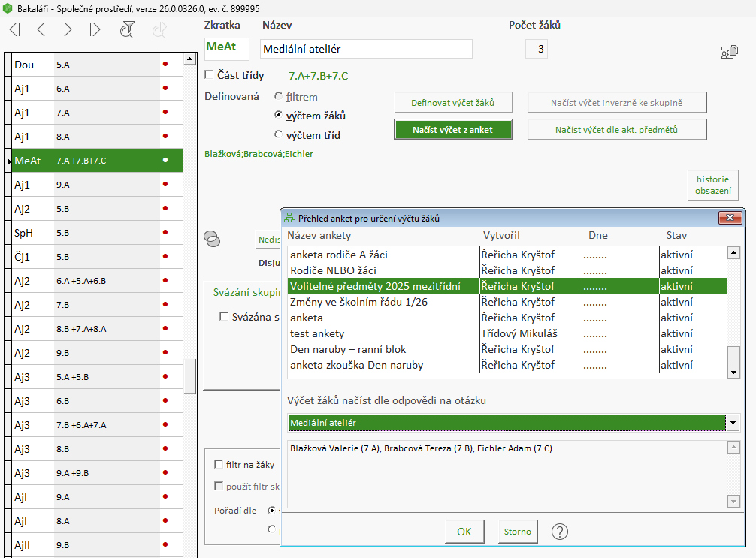
Task: Select the 'výčtem tříd' radio option
Action: click(x=279, y=135)
